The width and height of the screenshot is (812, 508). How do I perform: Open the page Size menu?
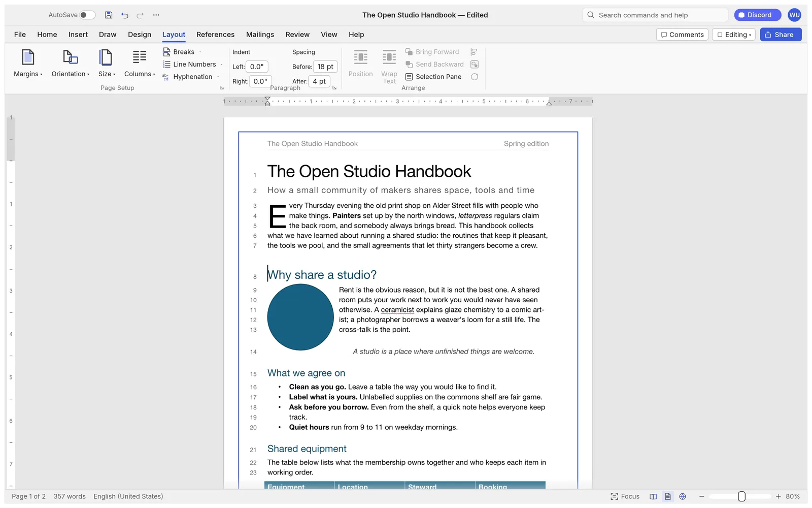click(107, 63)
